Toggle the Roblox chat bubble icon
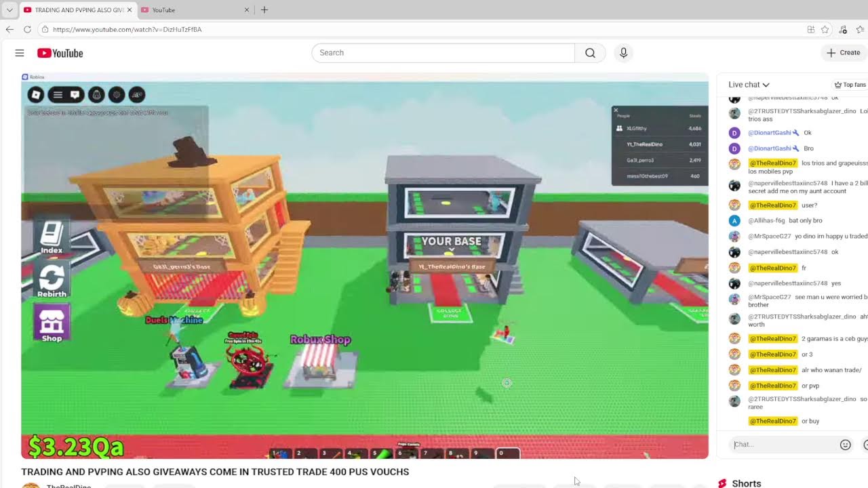868x488 pixels. pyautogui.click(x=75, y=95)
